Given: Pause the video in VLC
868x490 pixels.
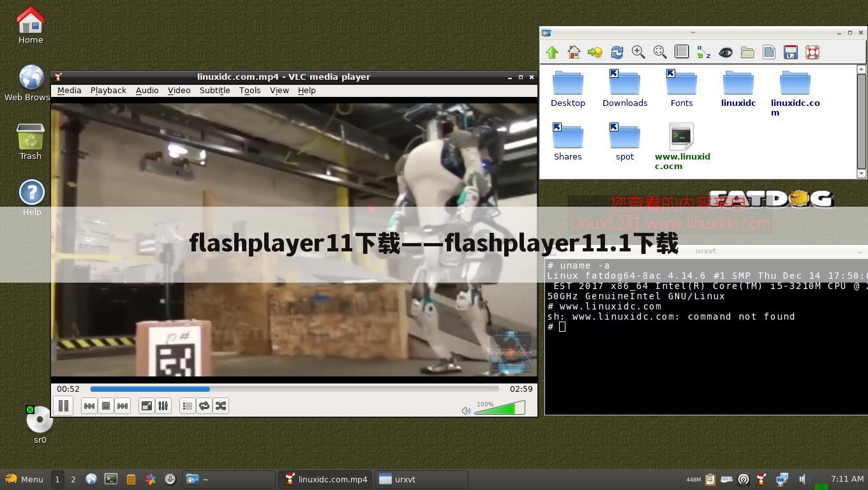Looking at the screenshot, I should coord(63,406).
